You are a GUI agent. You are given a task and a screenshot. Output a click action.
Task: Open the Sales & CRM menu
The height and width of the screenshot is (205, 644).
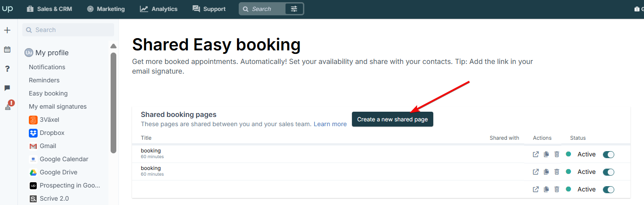click(x=49, y=9)
